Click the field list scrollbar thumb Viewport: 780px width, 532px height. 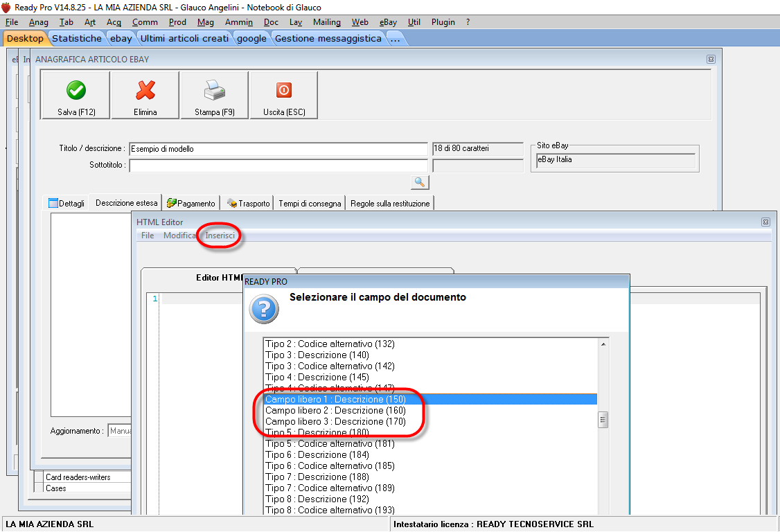[x=603, y=420]
